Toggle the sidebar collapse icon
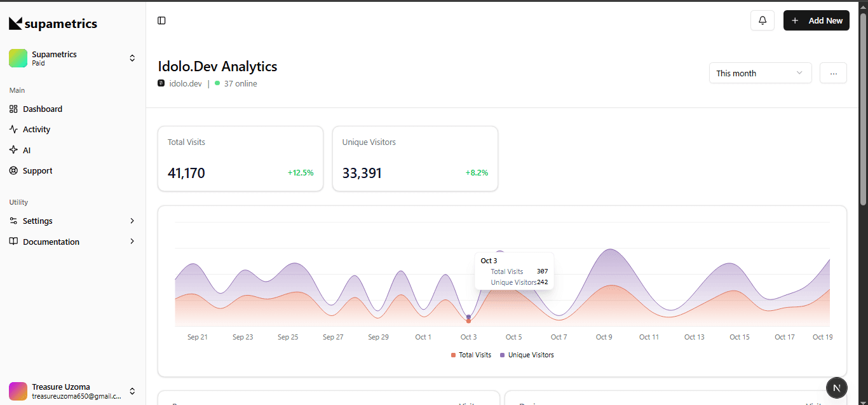868x405 pixels. (161, 20)
